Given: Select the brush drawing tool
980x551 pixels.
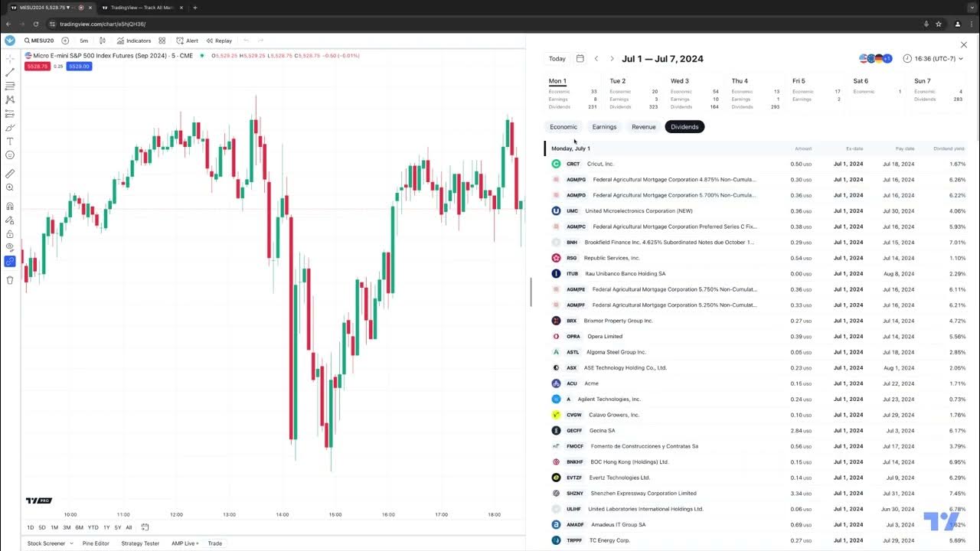Looking at the screenshot, I should coord(10,127).
